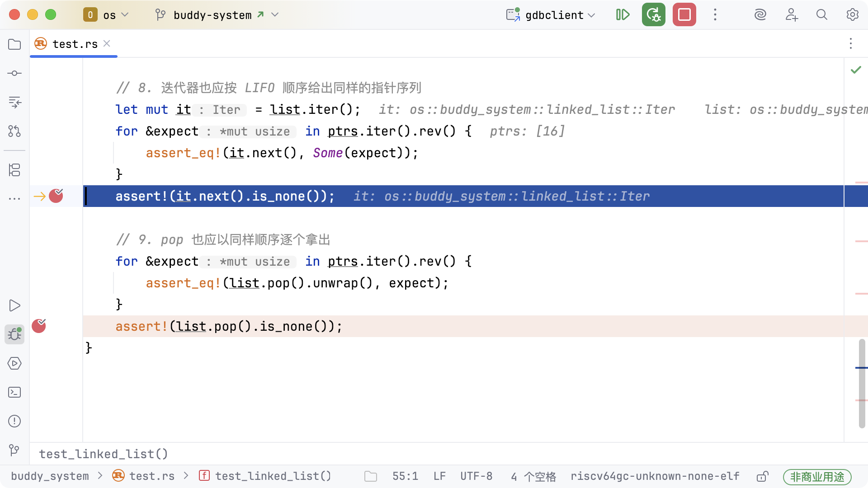Open the Problems tool window

click(14, 421)
